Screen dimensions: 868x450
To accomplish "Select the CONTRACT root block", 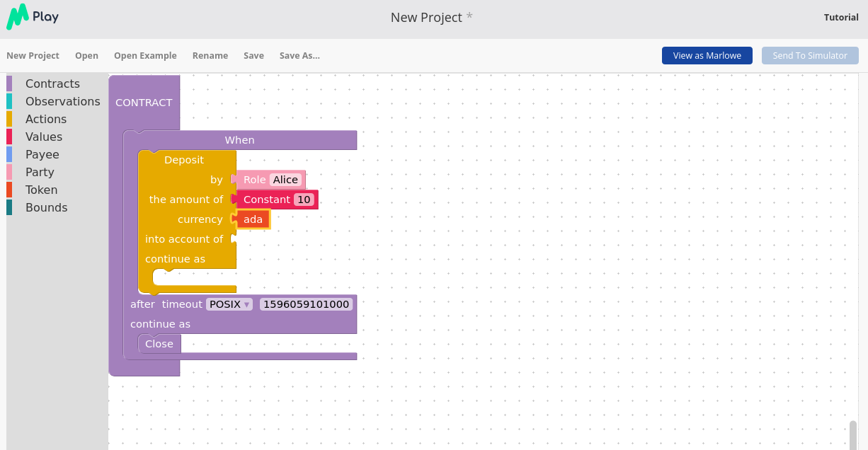I will pyautogui.click(x=144, y=103).
